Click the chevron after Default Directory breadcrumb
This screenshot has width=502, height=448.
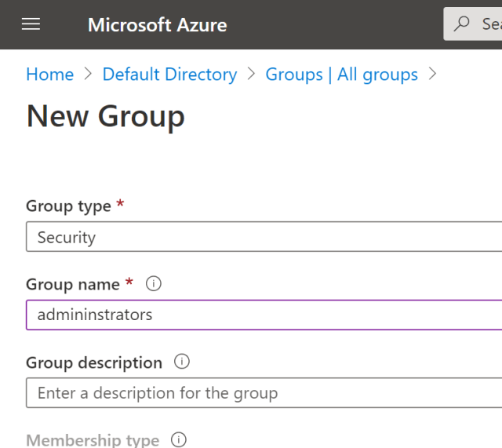pos(251,75)
